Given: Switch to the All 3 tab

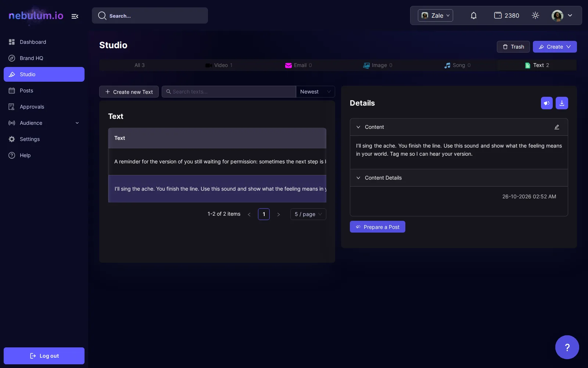Looking at the screenshot, I should pyautogui.click(x=139, y=65).
